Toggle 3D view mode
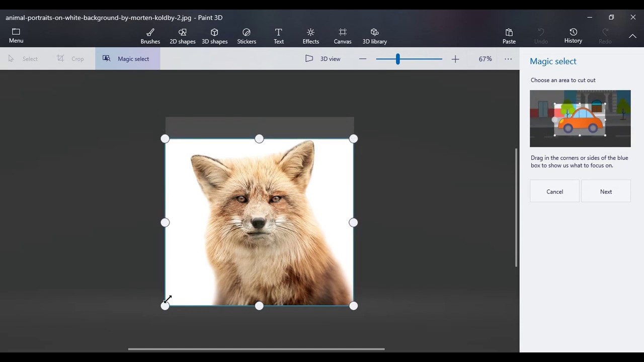The width and height of the screenshot is (644, 362). click(x=323, y=59)
